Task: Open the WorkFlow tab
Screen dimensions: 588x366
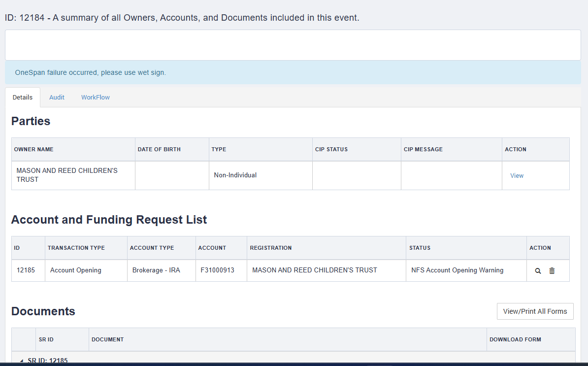Action: (96, 98)
